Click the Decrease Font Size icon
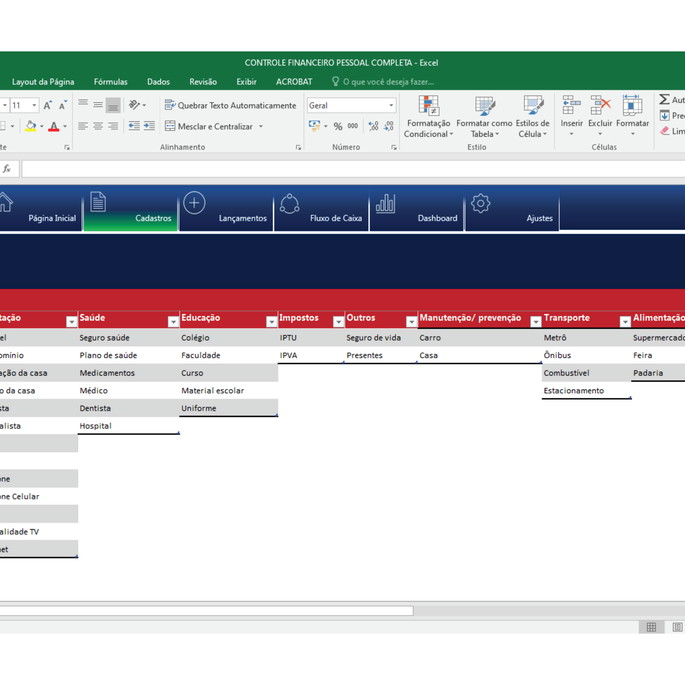 (x=63, y=105)
